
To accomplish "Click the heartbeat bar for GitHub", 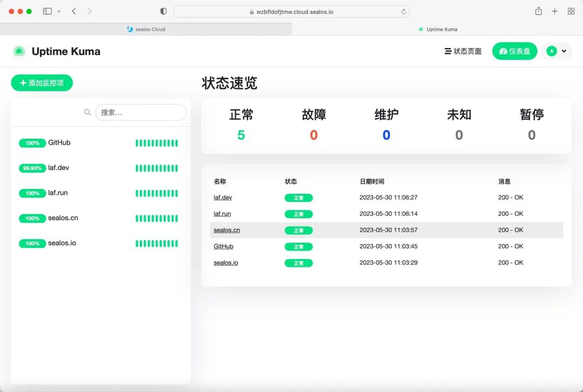I will (157, 143).
